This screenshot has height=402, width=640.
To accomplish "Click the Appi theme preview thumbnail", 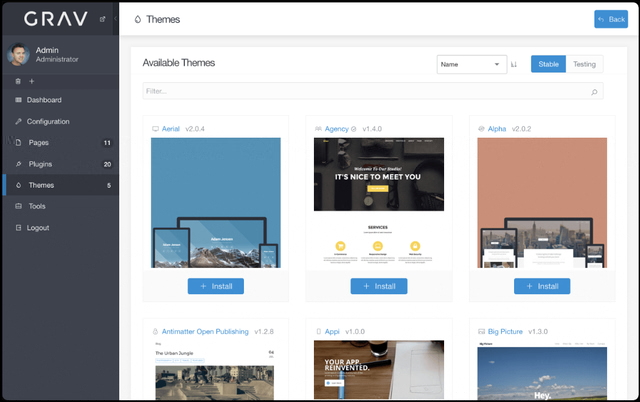I will [x=379, y=370].
